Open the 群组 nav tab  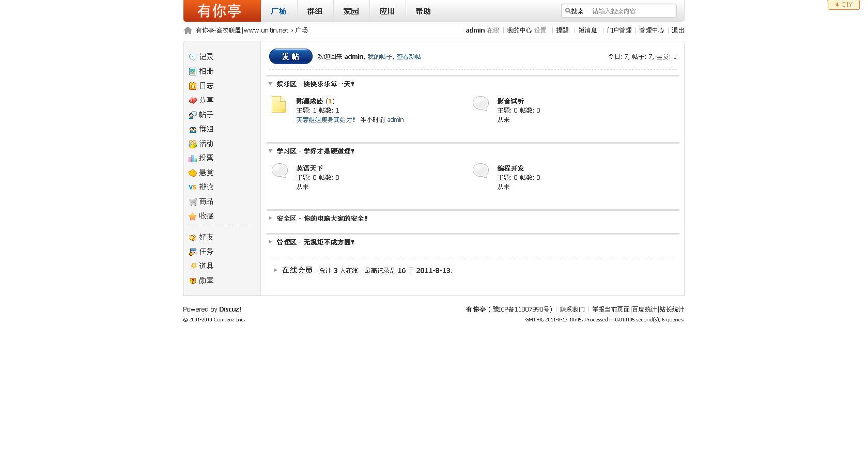[315, 11]
